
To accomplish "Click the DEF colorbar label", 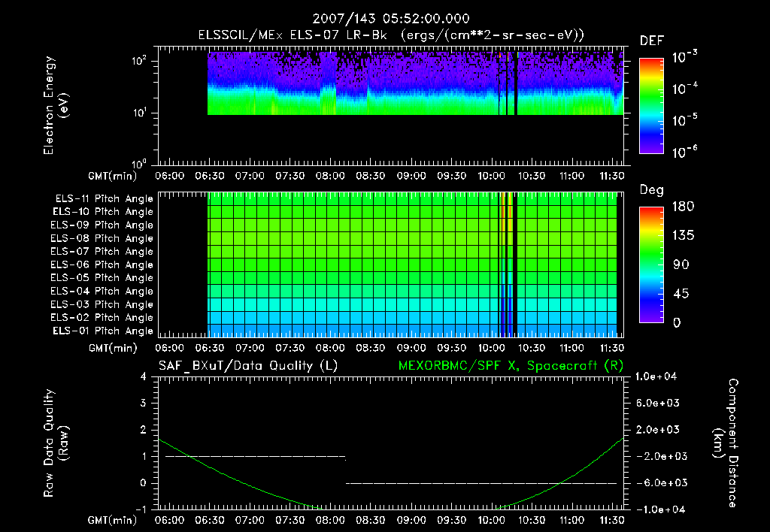I will pyautogui.click(x=652, y=41).
